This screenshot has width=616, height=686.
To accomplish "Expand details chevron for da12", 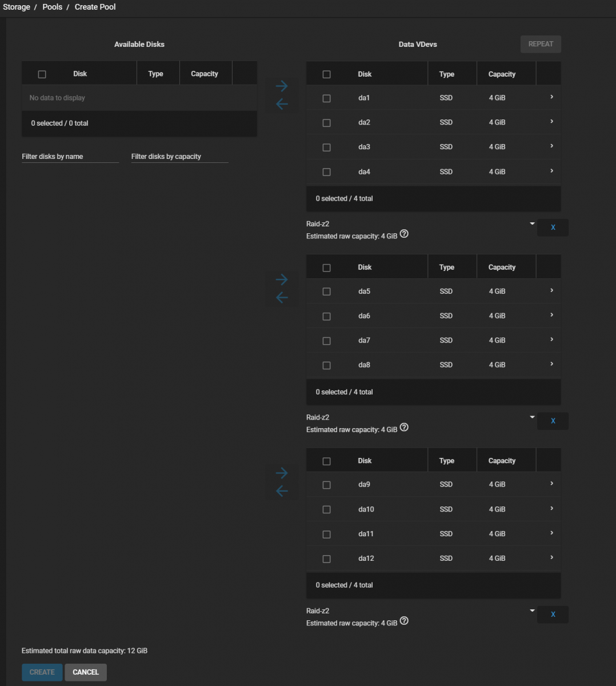I will click(551, 557).
